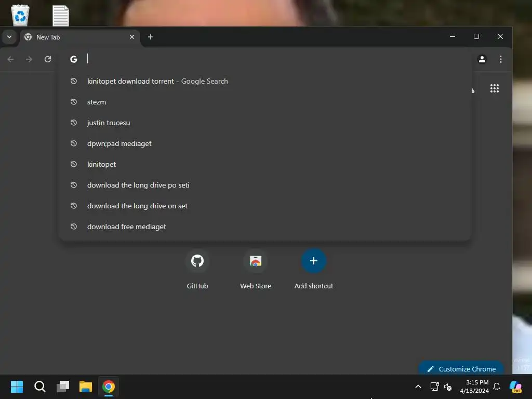Close the New Tab tab

(x=132, y=37)
